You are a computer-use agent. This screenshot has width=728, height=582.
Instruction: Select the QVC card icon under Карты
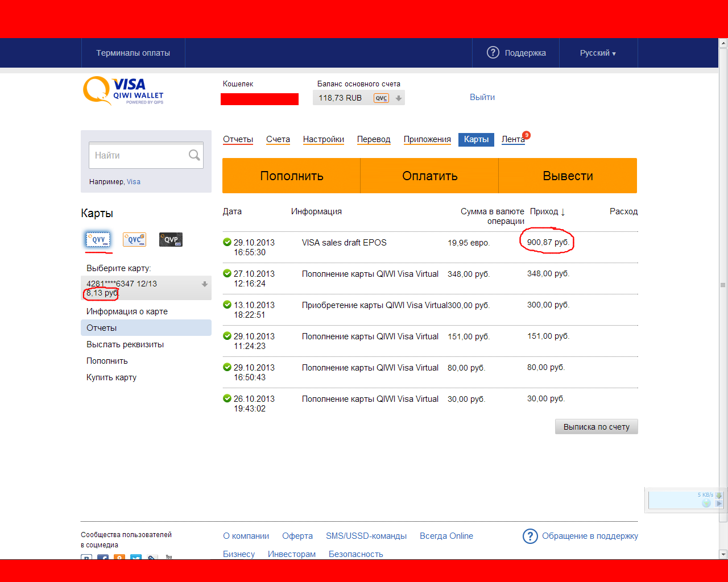click(x=134, y=240)
